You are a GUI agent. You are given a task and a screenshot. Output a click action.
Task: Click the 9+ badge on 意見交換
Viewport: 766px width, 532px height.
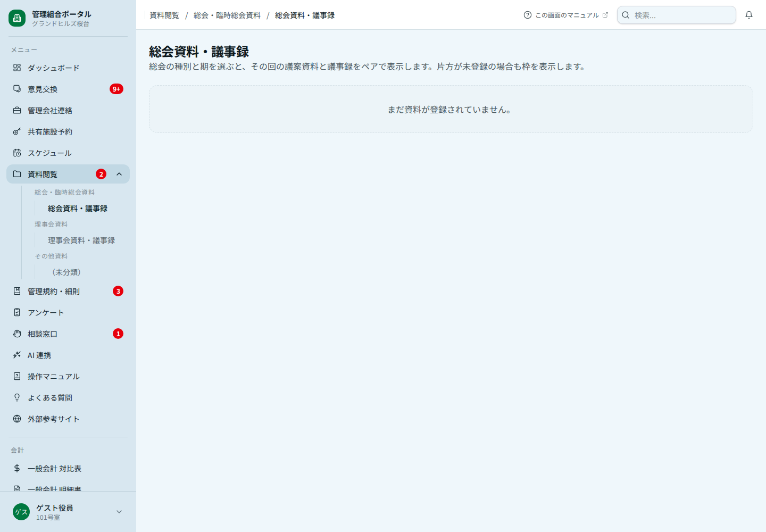click(116, 89)
